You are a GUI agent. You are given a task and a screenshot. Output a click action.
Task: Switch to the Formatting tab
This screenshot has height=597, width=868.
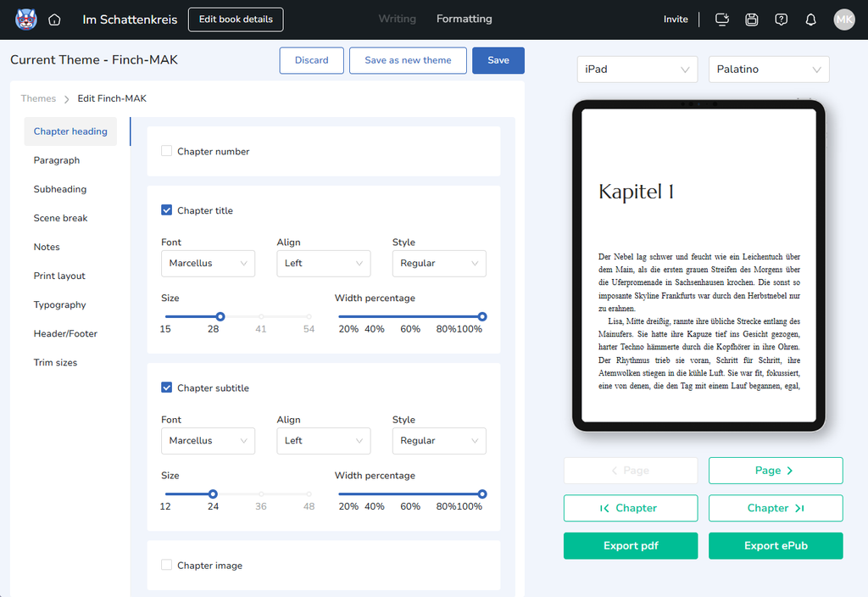[x=464, y=19]
